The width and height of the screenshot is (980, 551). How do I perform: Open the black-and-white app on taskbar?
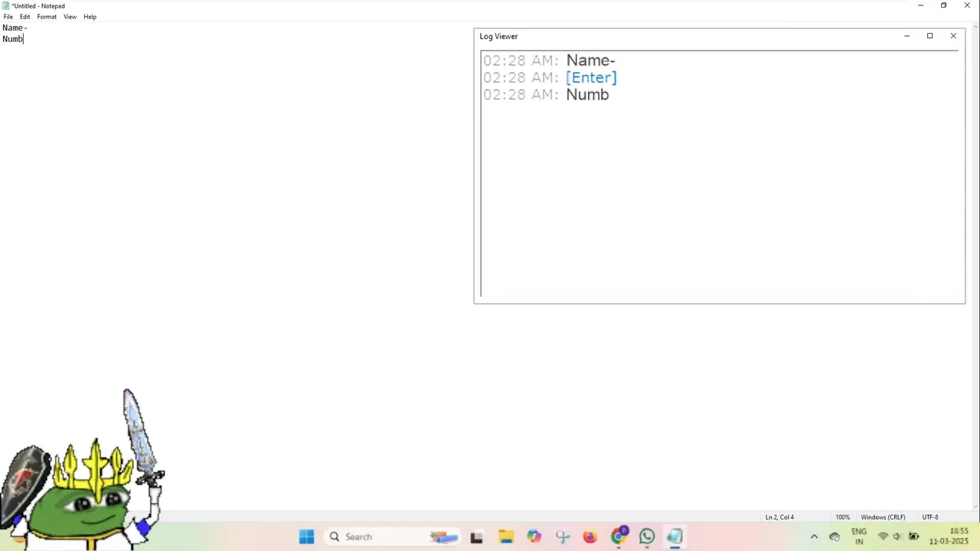[476, 537]
